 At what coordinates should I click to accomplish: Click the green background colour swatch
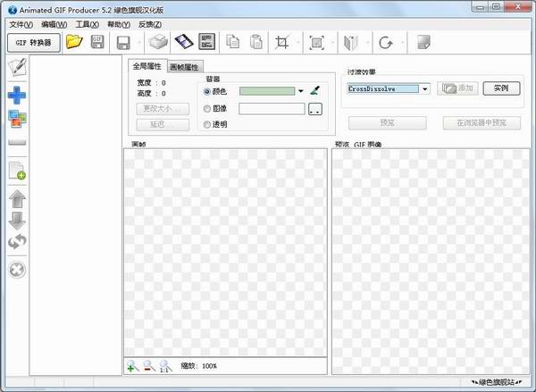click(267, 91)
